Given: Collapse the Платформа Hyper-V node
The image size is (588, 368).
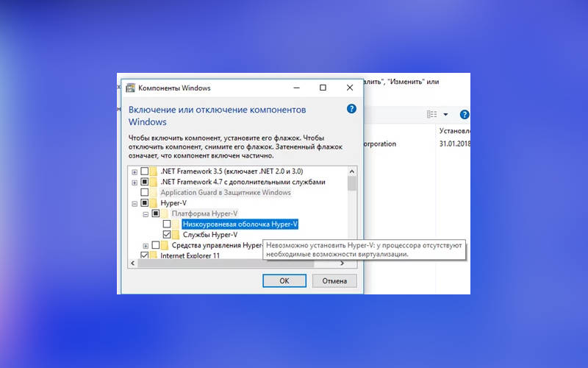Looking at the screenshot, I should [x=146, y=214].
